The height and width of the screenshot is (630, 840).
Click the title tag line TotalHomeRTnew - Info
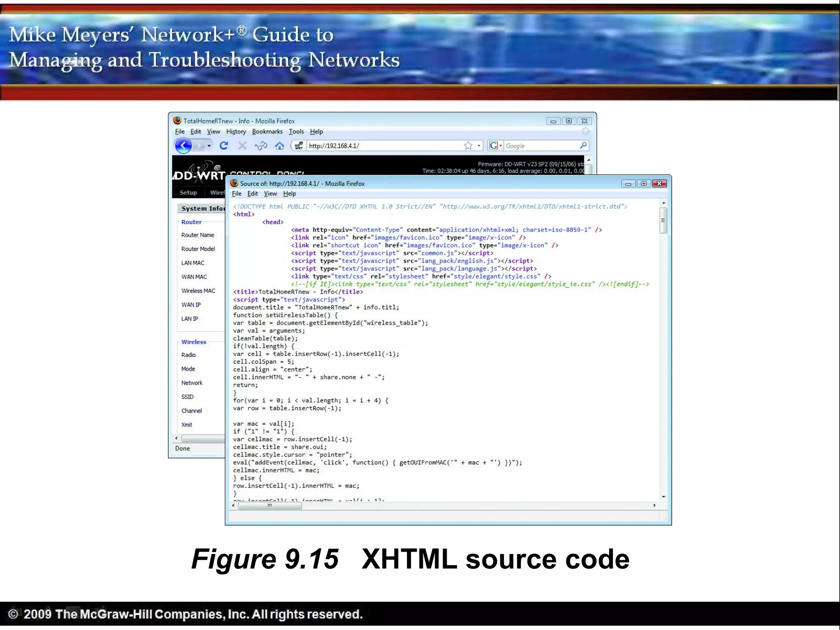tap(298, 292)
